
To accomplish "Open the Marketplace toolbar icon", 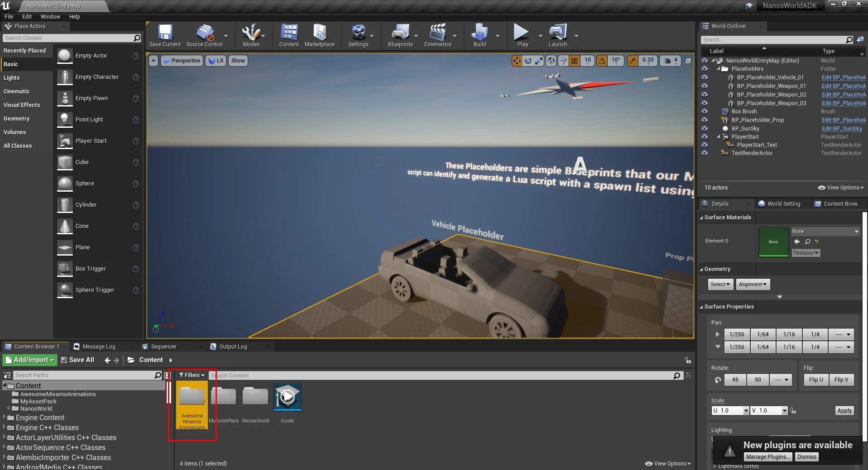I will click(x=320, y=35).
